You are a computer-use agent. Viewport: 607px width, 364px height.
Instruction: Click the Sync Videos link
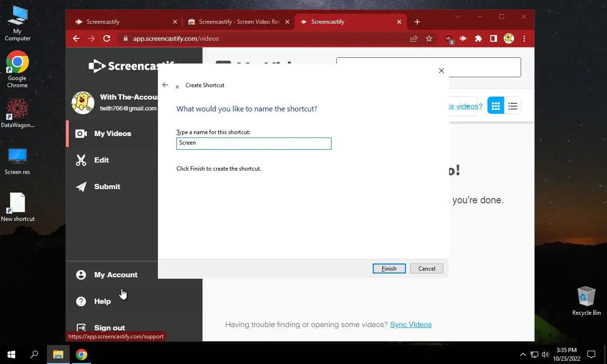pos(411,325)
